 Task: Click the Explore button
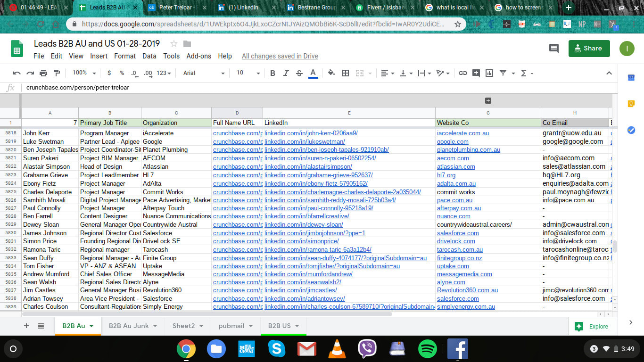pyautogui.click(x=592, y=326)
